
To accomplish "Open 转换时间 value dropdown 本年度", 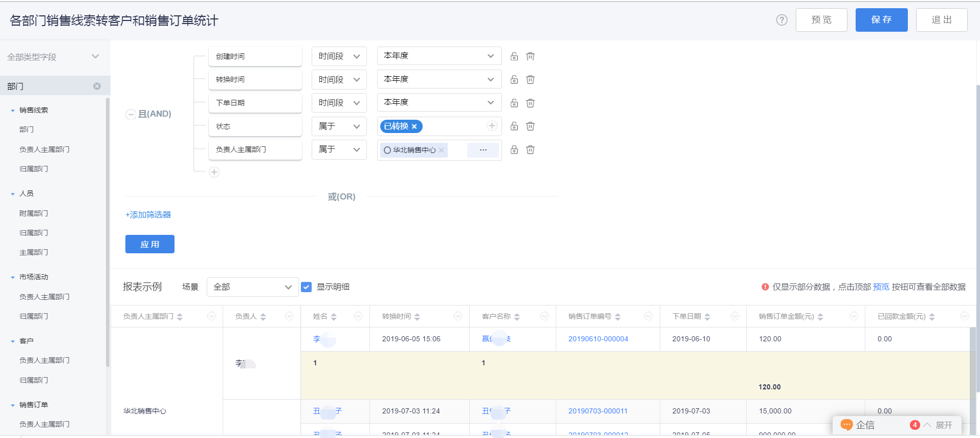I will (x=439, y=79).
